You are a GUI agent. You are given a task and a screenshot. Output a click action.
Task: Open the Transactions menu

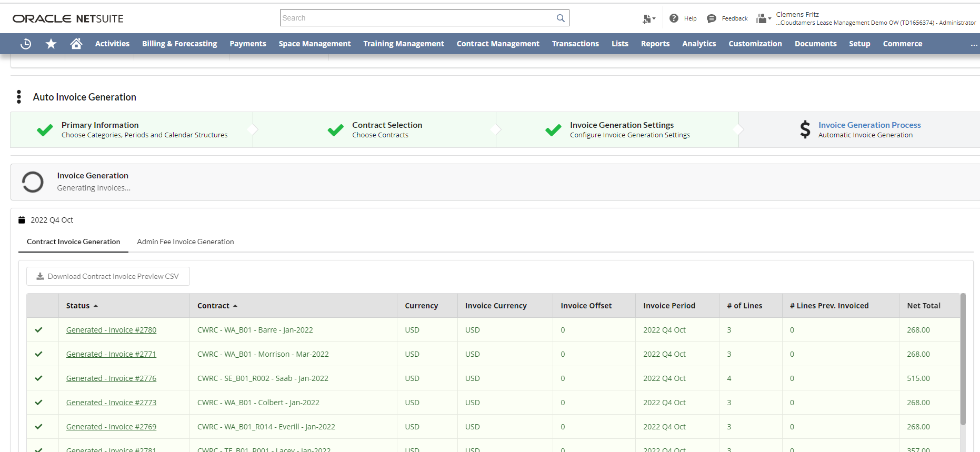click(575, 44)
